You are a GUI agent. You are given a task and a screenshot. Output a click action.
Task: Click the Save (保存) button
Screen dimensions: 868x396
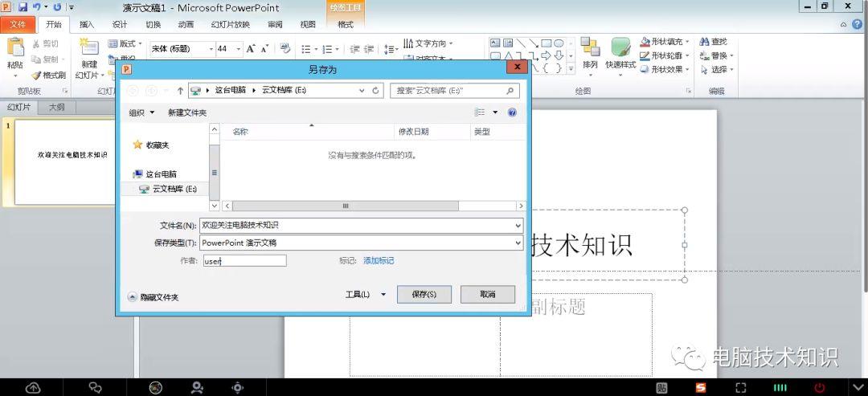pos(424,294)
